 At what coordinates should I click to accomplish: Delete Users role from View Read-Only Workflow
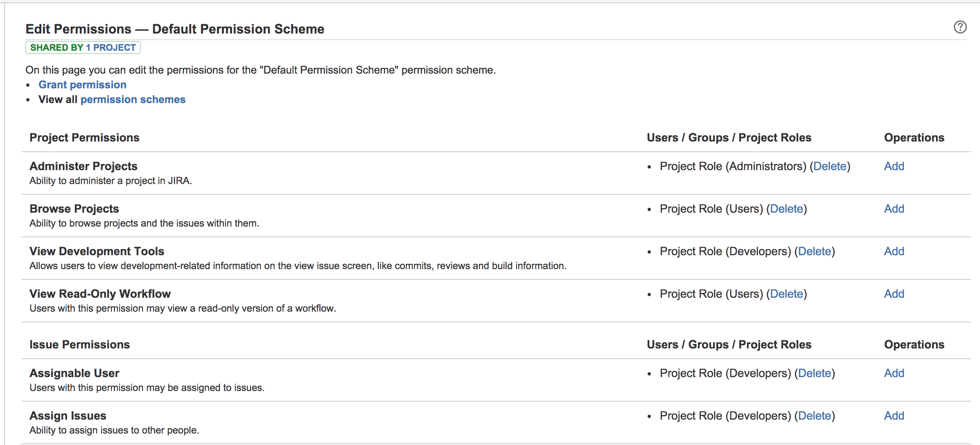(786, 294)
